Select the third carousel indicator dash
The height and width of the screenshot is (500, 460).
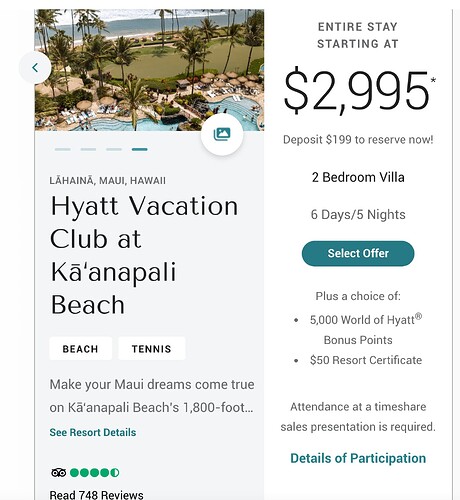(x=114, y=149)
